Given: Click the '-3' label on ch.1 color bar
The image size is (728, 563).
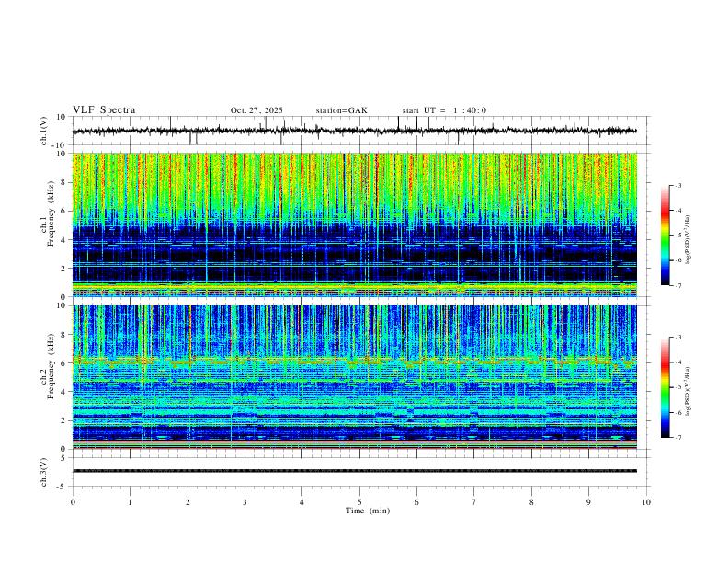Looking at the screenshot, I should click(677, 185).
